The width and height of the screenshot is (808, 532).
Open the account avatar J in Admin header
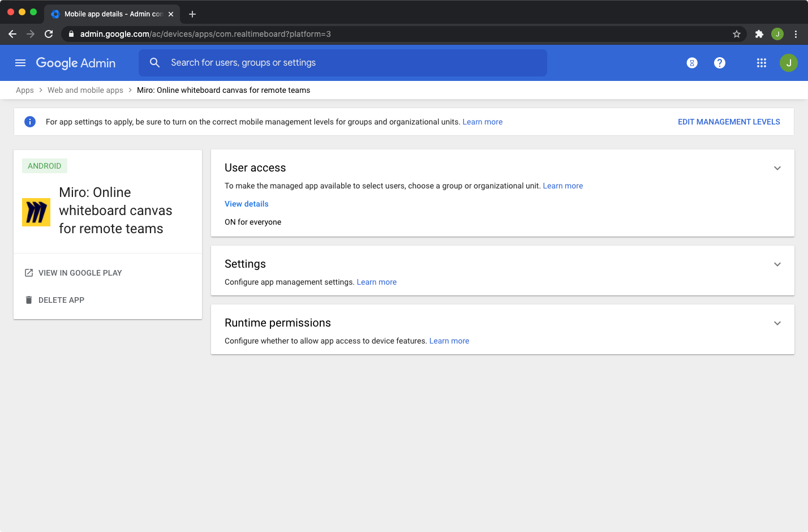click(x=789, y=63)
